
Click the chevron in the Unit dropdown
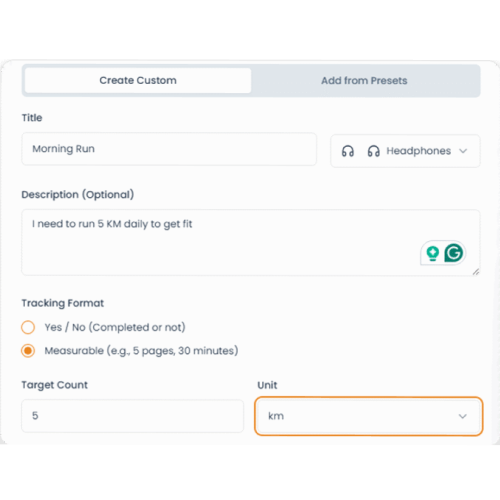point(462,416)
